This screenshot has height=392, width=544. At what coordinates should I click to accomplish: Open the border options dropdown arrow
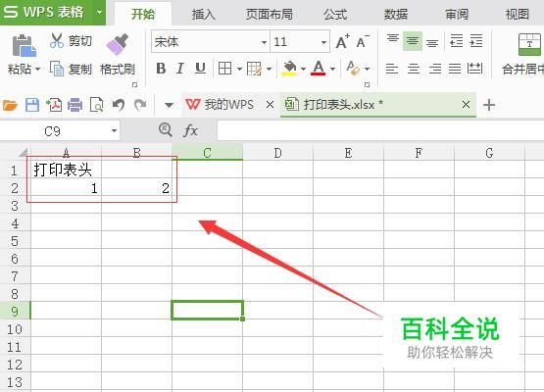point(239,69)
